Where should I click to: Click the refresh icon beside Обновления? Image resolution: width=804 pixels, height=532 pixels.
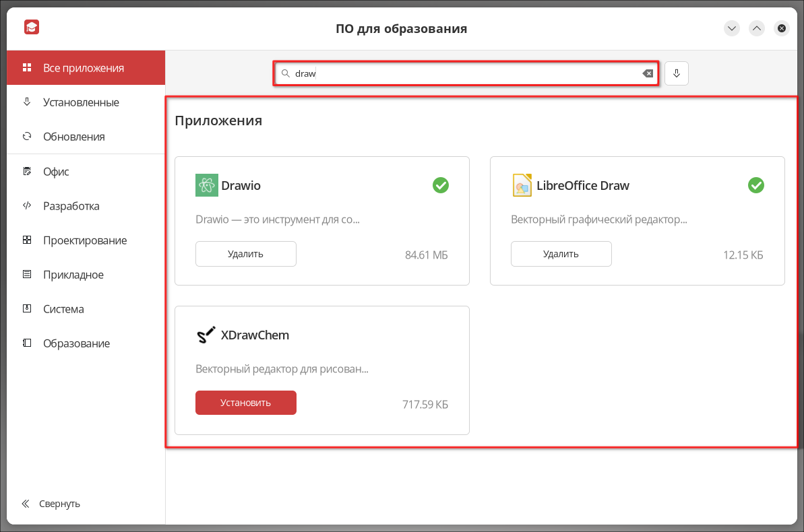click(x=27, y=136)
